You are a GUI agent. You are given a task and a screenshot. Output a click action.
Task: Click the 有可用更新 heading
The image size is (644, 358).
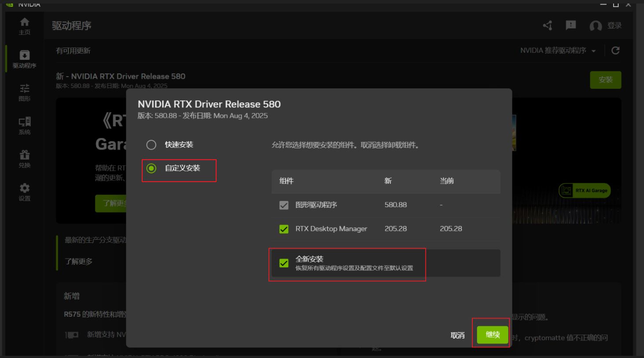pos(73,51)
